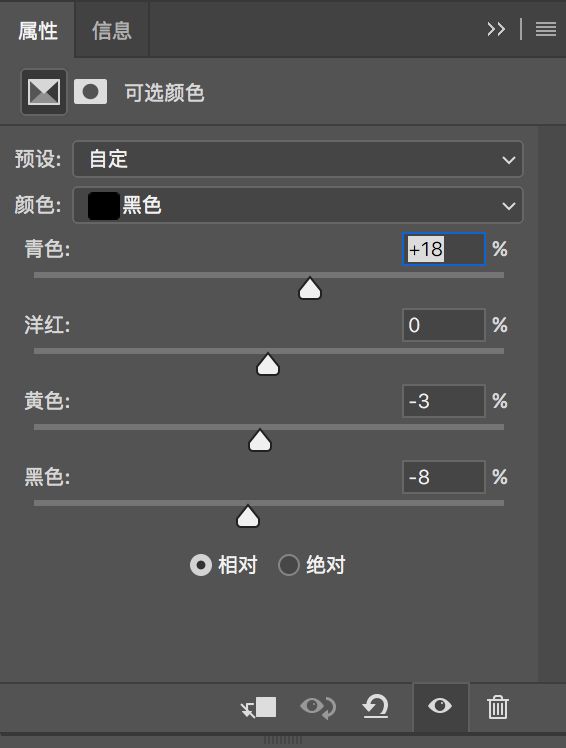Switch to the 信息 tab
Screen dimensions: 566x748
point(112,31)
